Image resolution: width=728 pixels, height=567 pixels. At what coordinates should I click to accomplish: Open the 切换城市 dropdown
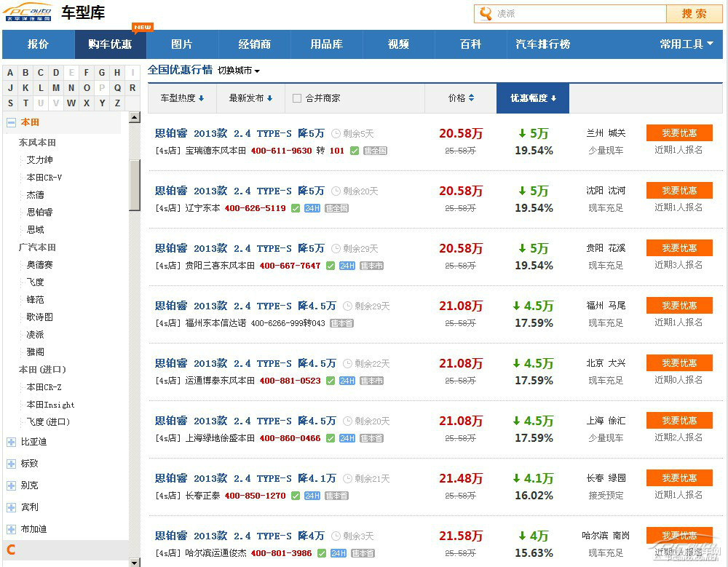(x=239, y=71)
